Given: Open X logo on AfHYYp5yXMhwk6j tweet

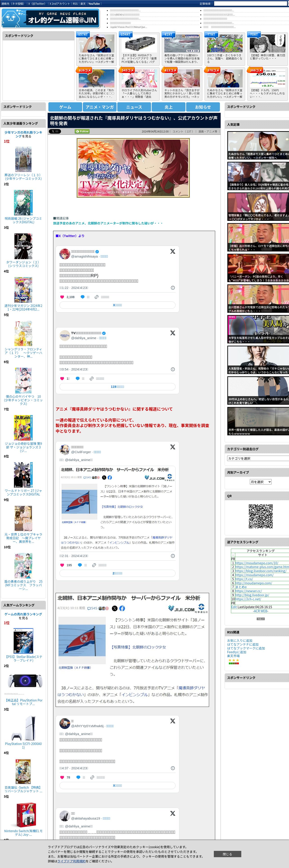Looking at the screenshot, I should (173, 721).
